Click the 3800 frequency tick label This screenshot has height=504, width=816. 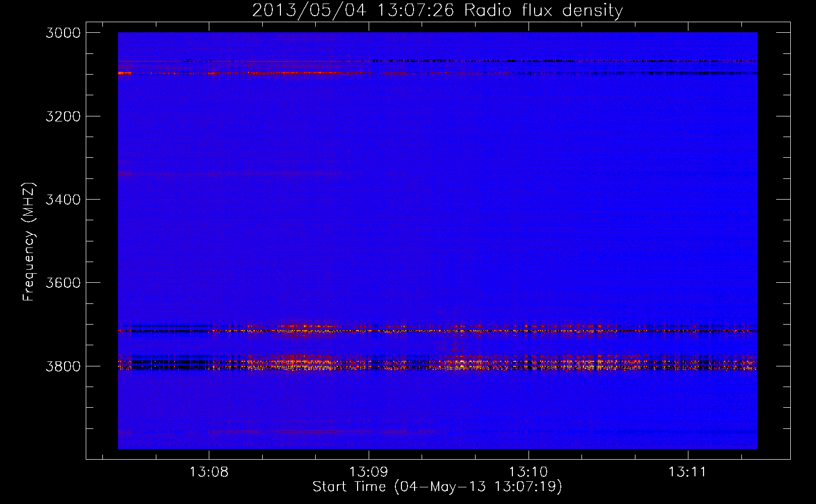[x=63, y=366]
